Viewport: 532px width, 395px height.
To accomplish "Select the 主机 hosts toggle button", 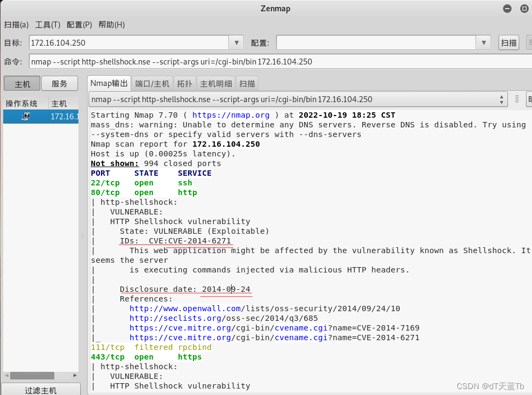I will click(22, 84).
